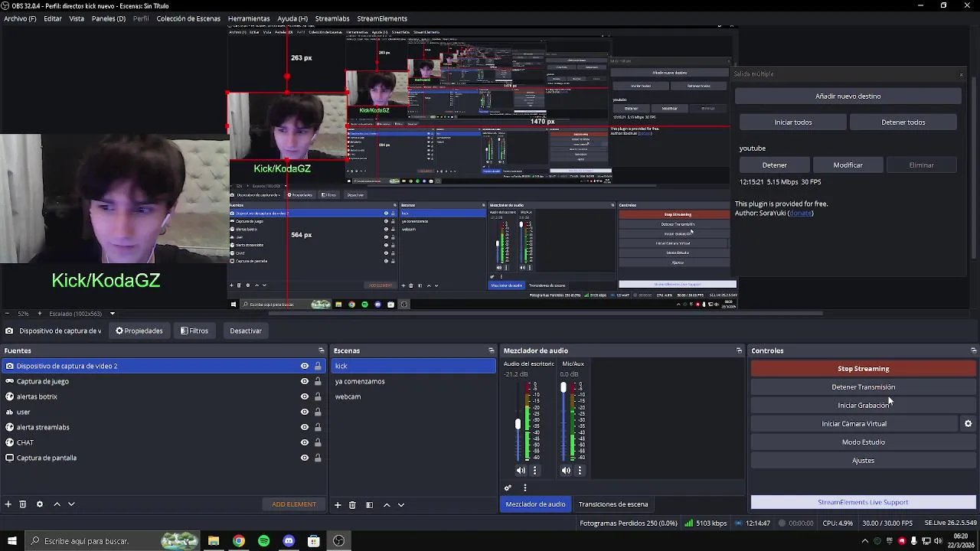Open advanced audio properties gears icon
Image resolution: width=980 pixels, height=551 pixels.
pyautogui.click(x=508, y=487)
